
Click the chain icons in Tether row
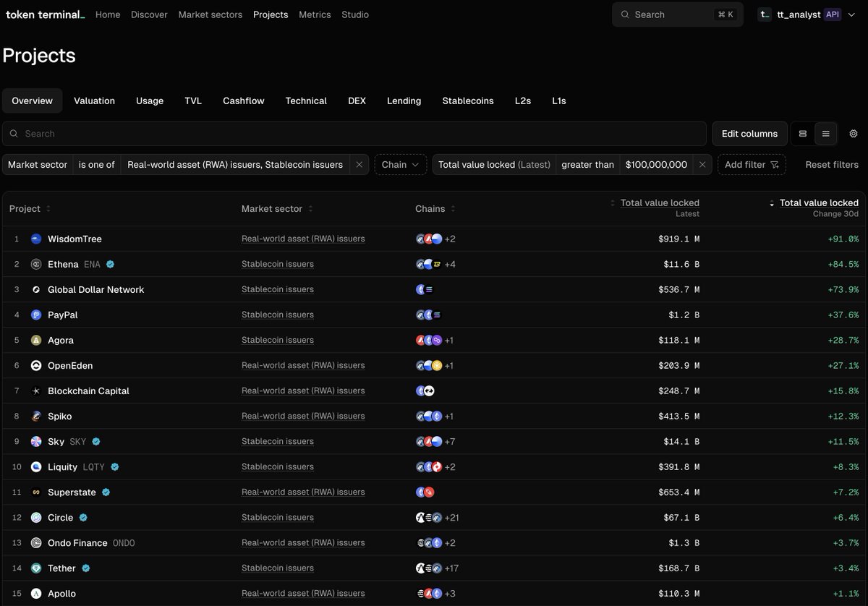(x=428, y=568)
